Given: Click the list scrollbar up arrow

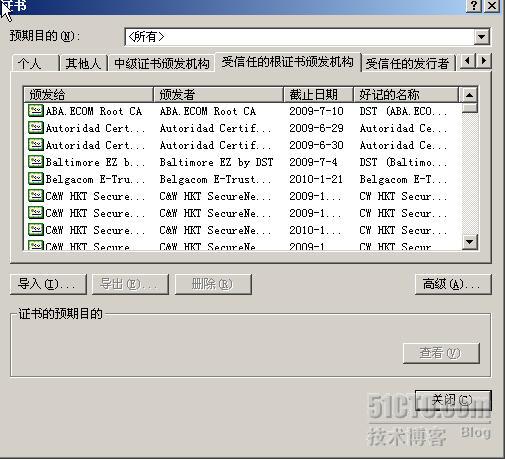Looking at the screenshot, I should [x=469, y=95].
